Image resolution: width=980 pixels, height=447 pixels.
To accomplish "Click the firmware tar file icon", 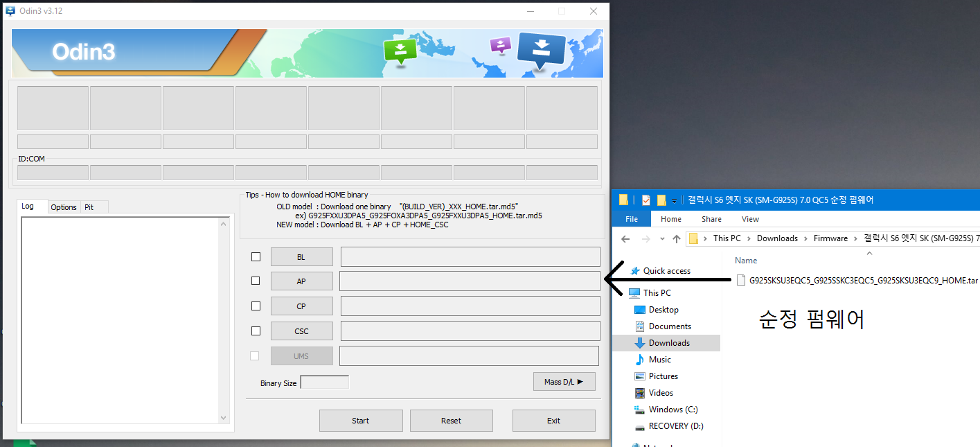I will pos(740,280).
